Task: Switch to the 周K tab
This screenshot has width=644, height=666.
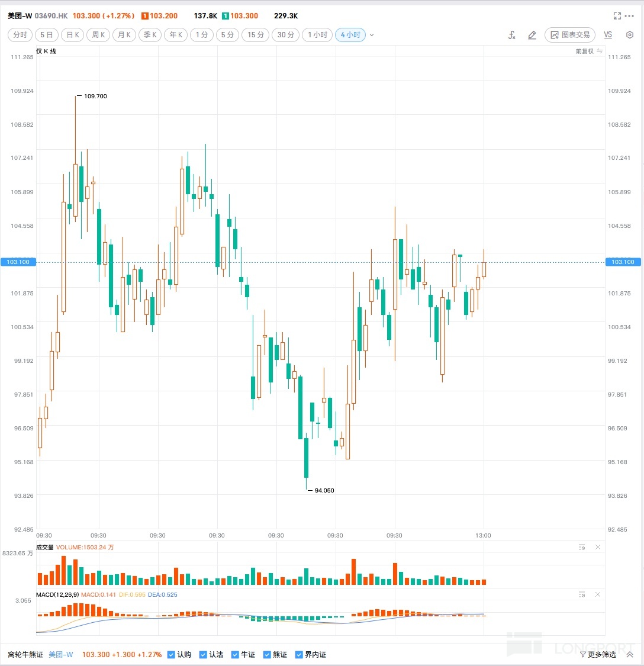Action: [99, 35]
